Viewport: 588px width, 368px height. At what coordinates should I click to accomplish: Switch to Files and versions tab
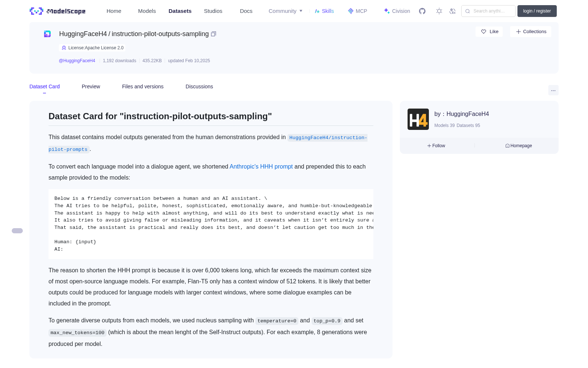(x=143, y=86)
